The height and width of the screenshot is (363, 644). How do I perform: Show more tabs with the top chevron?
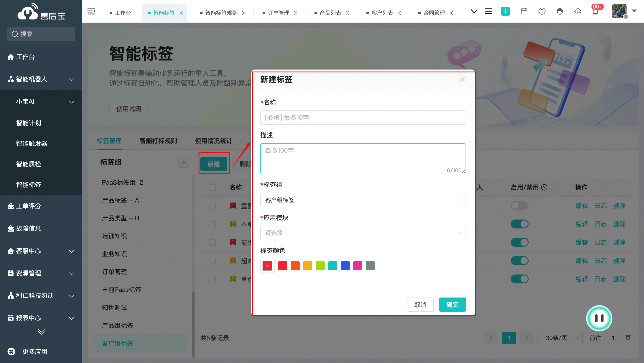point(474,11)
